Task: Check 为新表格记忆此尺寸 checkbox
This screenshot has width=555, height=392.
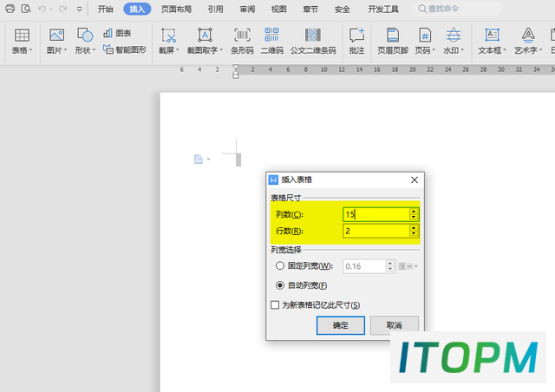Action: 275,305
